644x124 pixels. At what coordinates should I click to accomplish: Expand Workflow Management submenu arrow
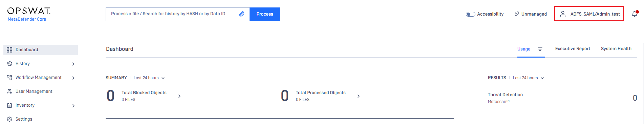(73, 78)
